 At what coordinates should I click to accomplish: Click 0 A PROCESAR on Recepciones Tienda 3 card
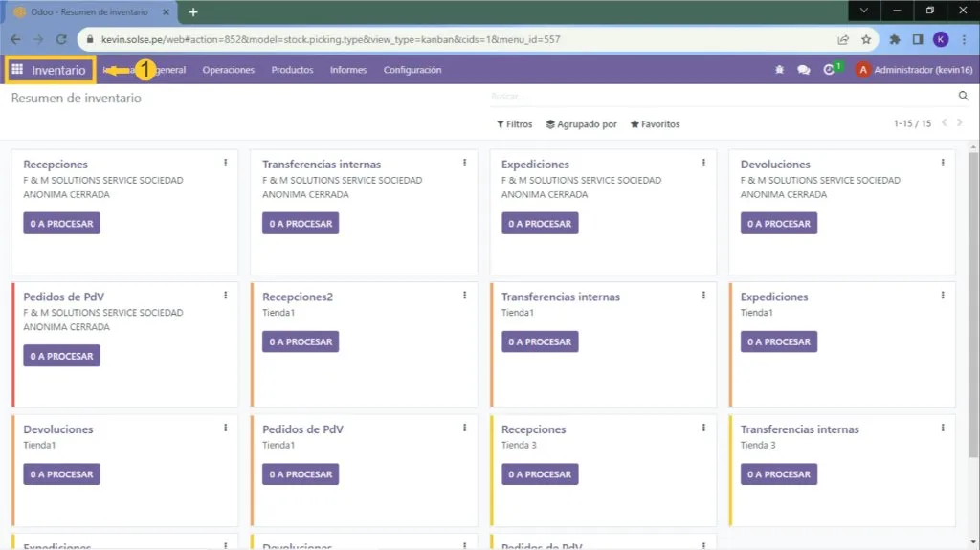pos(540,473)
